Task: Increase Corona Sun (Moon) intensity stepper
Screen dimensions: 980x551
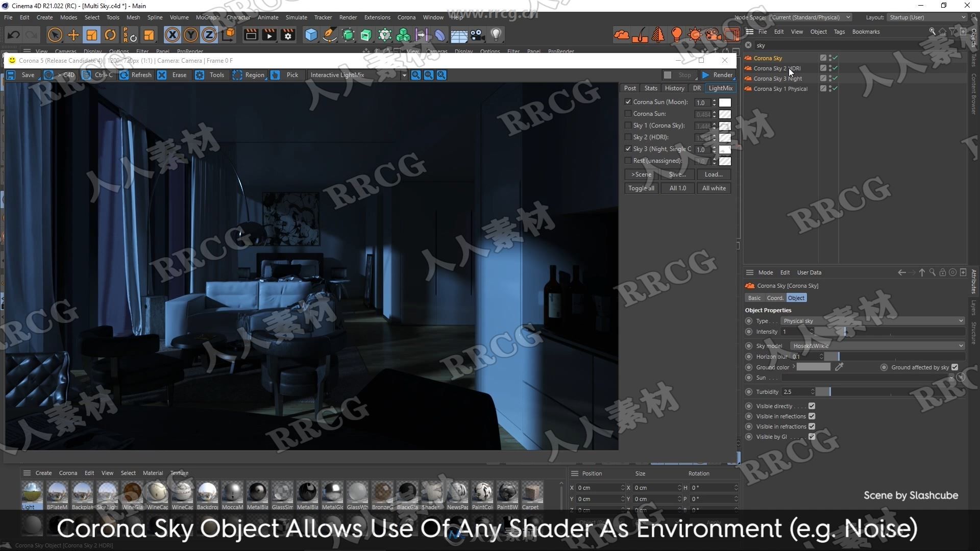Action: tap(714, 101)
